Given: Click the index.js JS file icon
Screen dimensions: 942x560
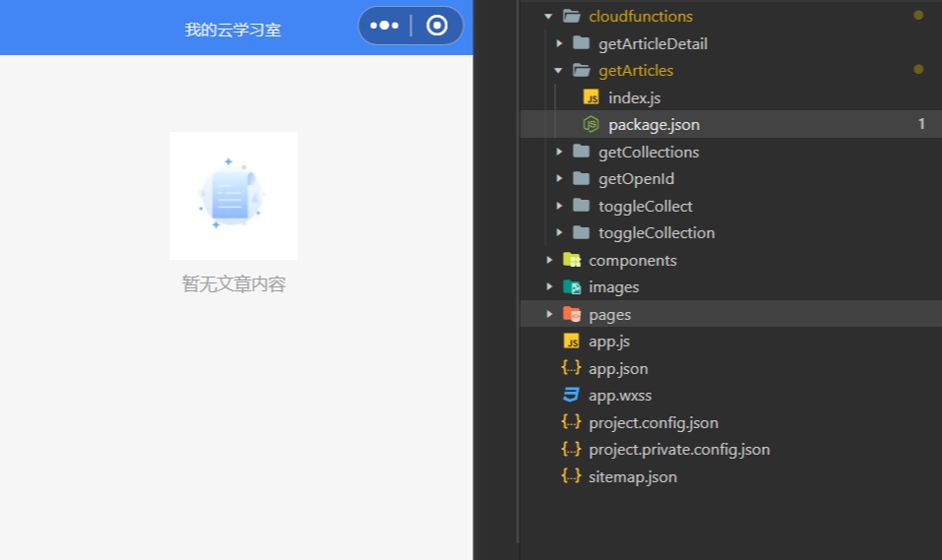Looking at the screenshot, I should pos(592,97).
